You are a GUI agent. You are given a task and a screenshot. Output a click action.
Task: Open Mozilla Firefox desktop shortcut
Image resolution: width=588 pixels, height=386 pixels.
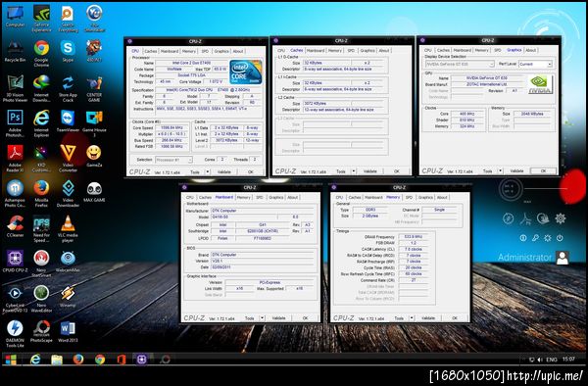pos(41,193)
